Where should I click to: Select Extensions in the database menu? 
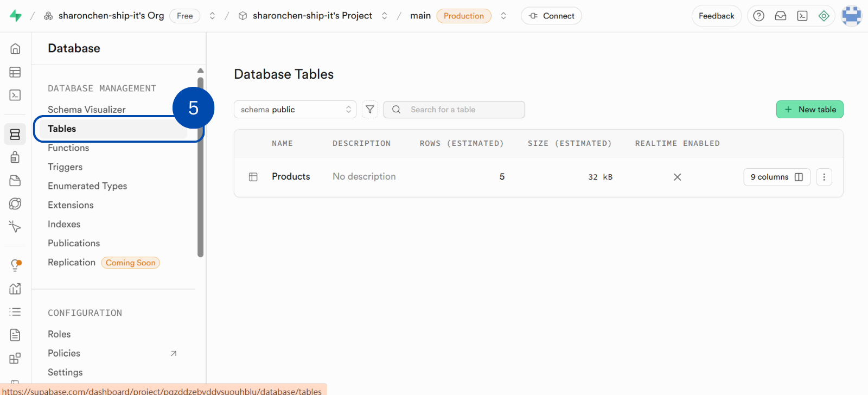pos(71,205)
